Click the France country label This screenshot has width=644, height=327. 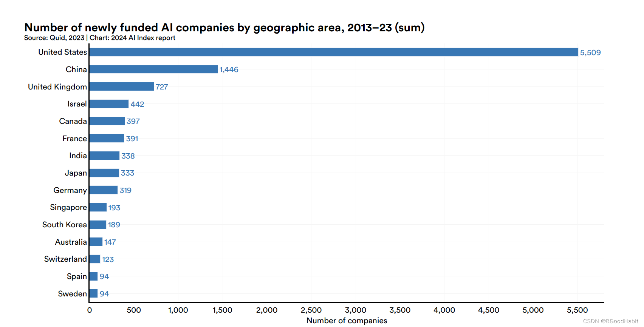[75, 139]
